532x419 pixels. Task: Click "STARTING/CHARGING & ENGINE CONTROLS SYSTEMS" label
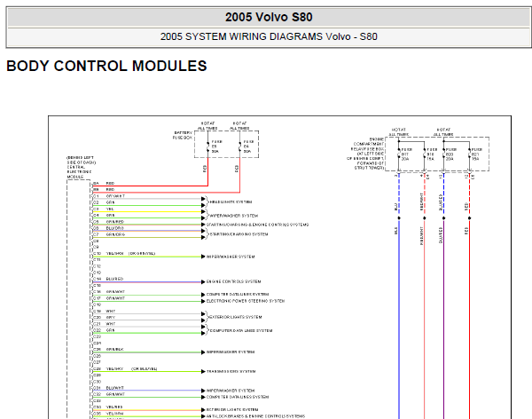(257, 225)
